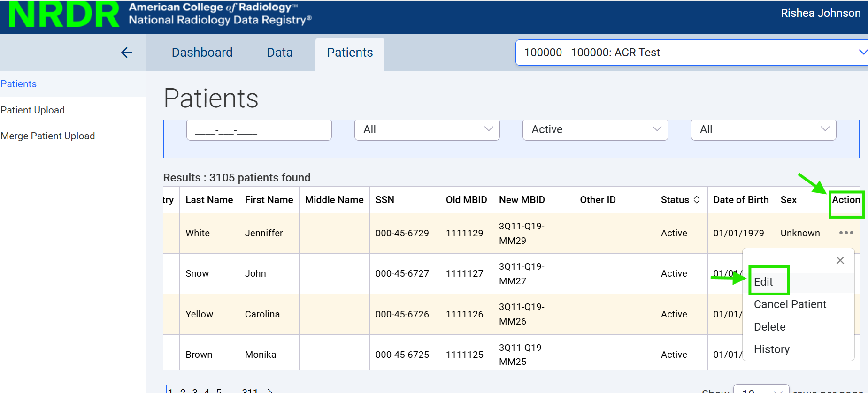The height and width of the screenshot is (393, 868).
Task: Click the back arrow icon
Action: click(x=127, y=53)
